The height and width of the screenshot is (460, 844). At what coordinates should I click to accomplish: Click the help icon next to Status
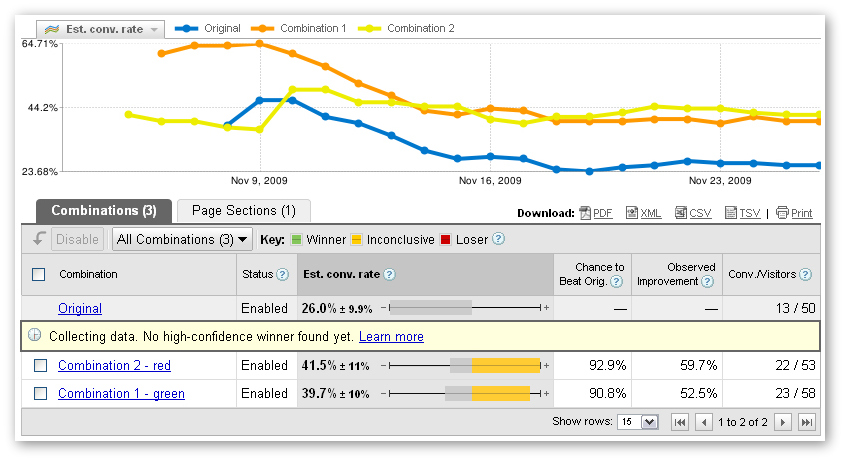tap(282, 275)
